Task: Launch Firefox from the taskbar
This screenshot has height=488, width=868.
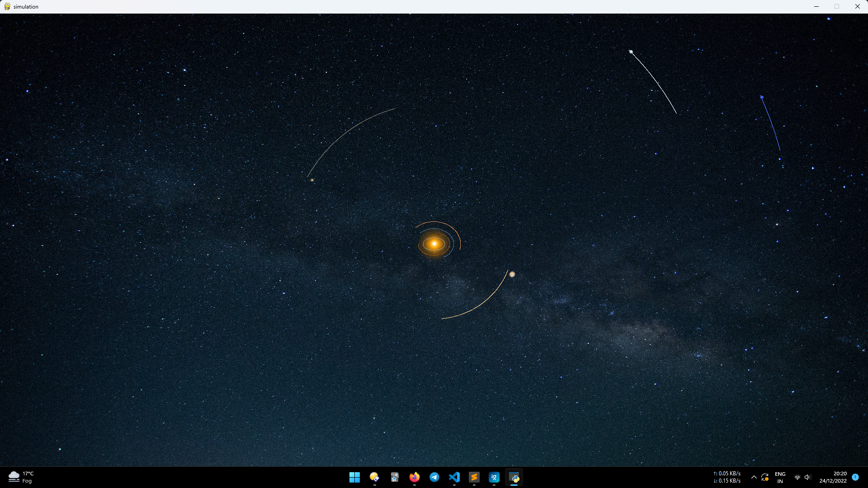Action: (x=414, y=477)
